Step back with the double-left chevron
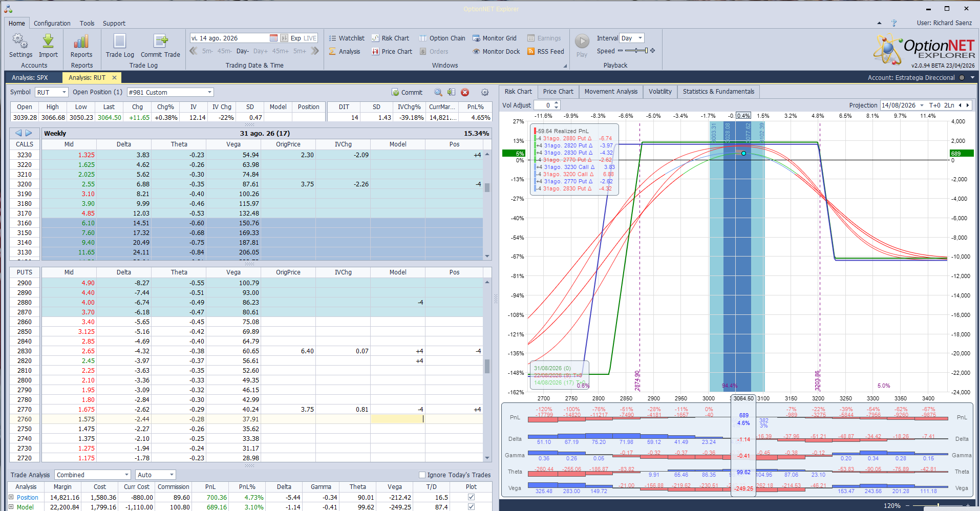Screen dimensions: 980x511 tap(194, 51)
